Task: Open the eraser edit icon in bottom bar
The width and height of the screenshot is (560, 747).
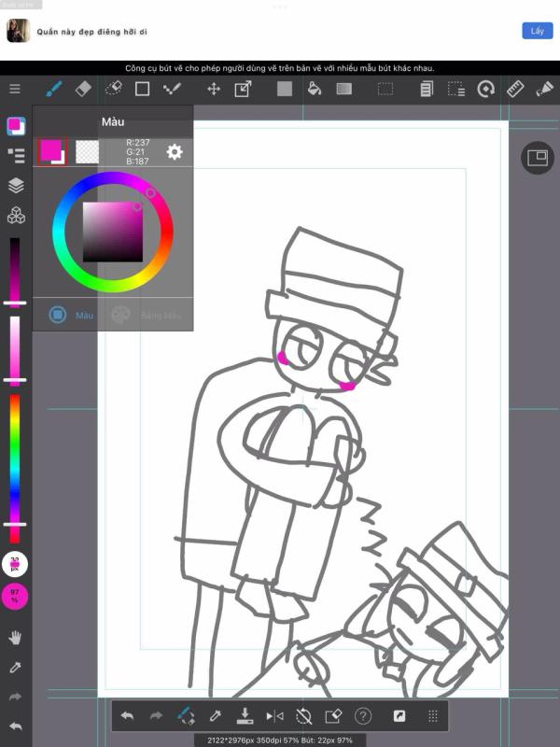Action: pos(333,715)
